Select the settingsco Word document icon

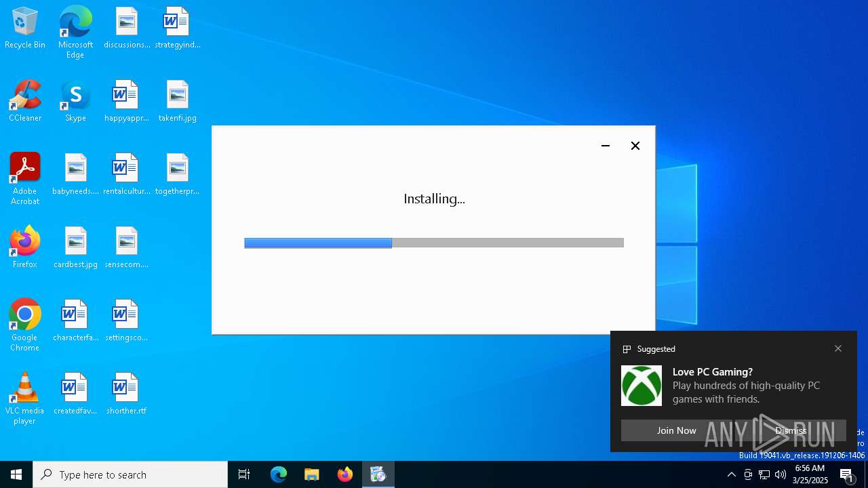pyautogui.click(x=127, y=321)
